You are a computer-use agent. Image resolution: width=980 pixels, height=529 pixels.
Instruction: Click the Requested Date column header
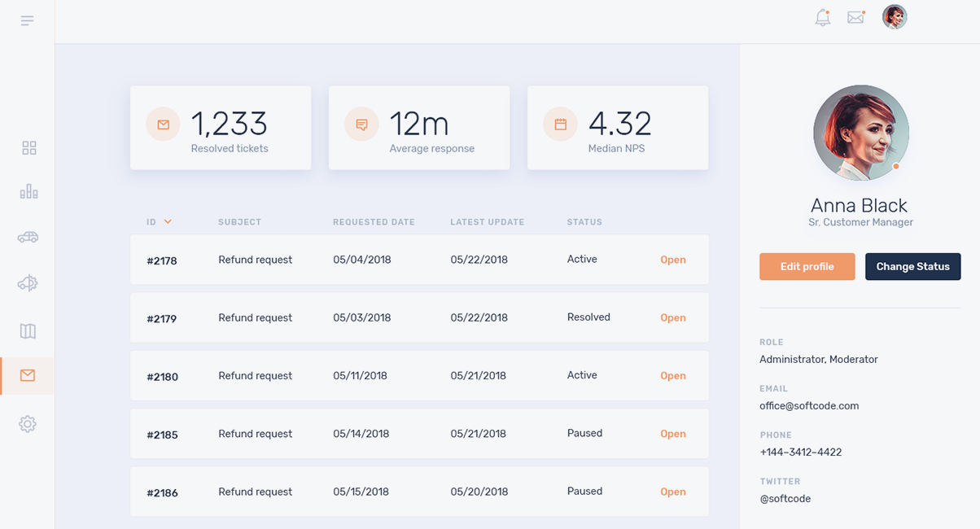pos(374,222)
